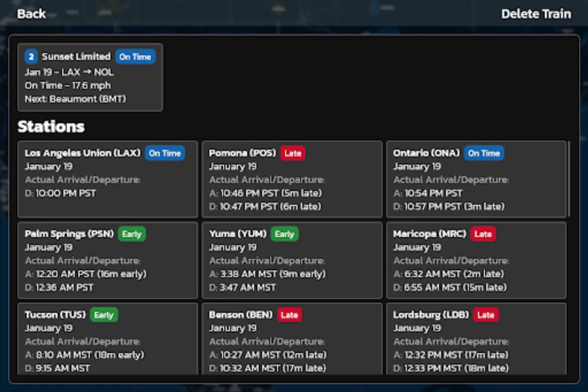Click the On Time badge for Ontario
588x392 pixels.
484,153
